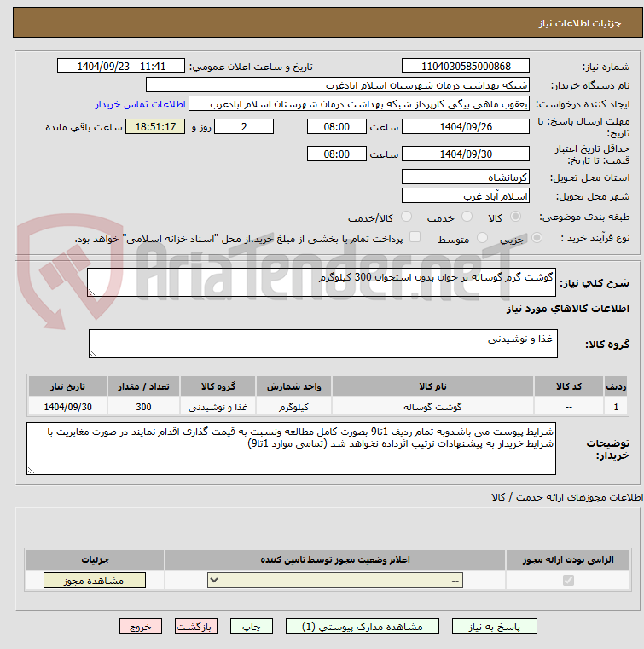Click the response deadline time 08:00 field

click(336, 127)
